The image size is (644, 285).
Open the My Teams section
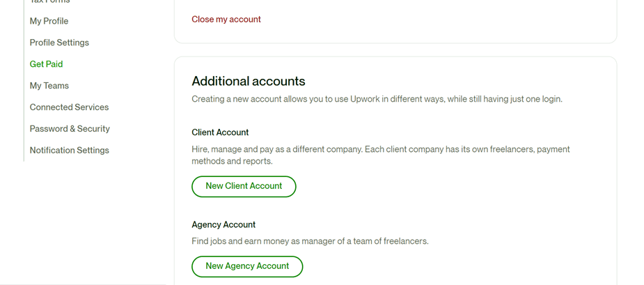pyautogui.click(x=49, y=86)
